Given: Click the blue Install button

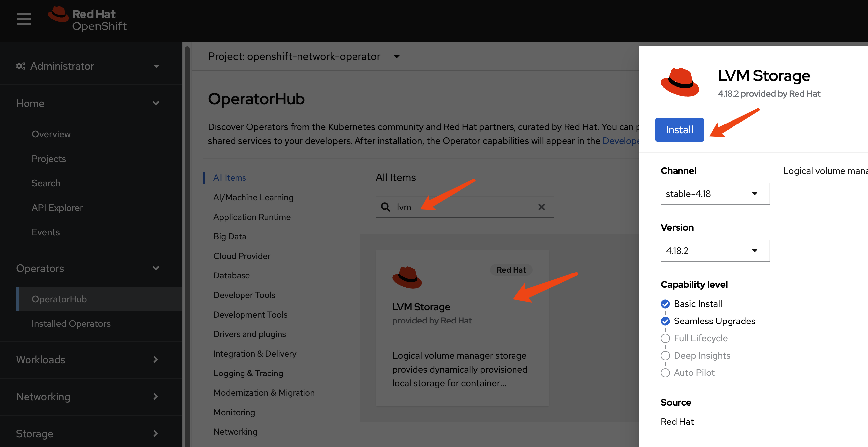Looking at the screenshot, I should [679, 130].
